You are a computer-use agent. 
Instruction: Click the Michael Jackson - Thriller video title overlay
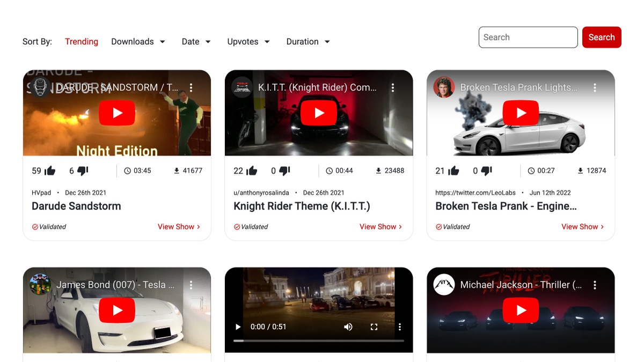pyautogui.click(x=521, y=285)
